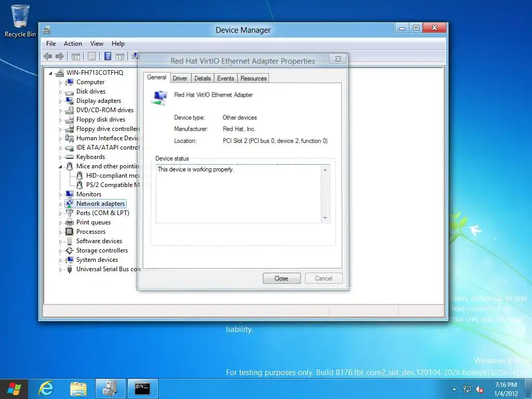Click the PS/2 Compatible Mouse icon
532x399 pixels.
tap(79, 185)
